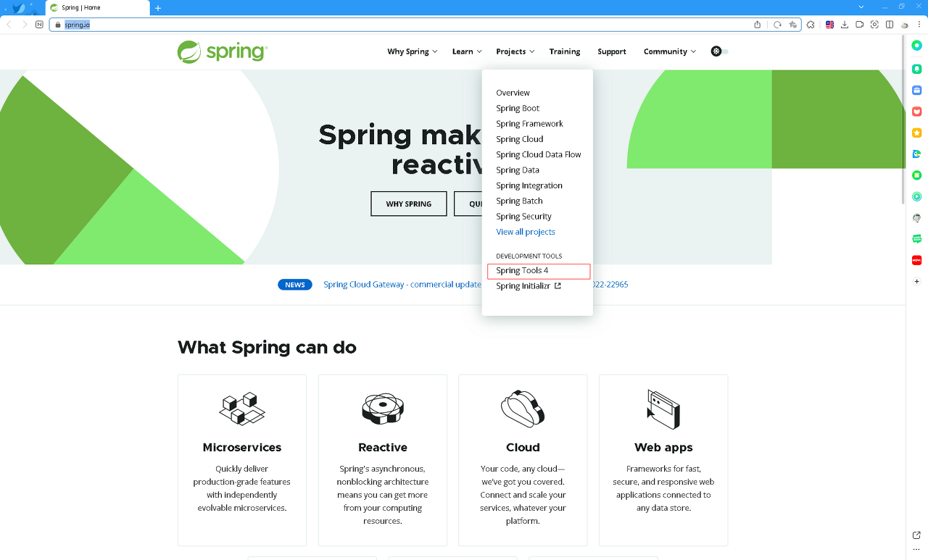Screen dimensions: 928x560
Task: Bookmark this page with star icon
Action: [x=793, y=25]
